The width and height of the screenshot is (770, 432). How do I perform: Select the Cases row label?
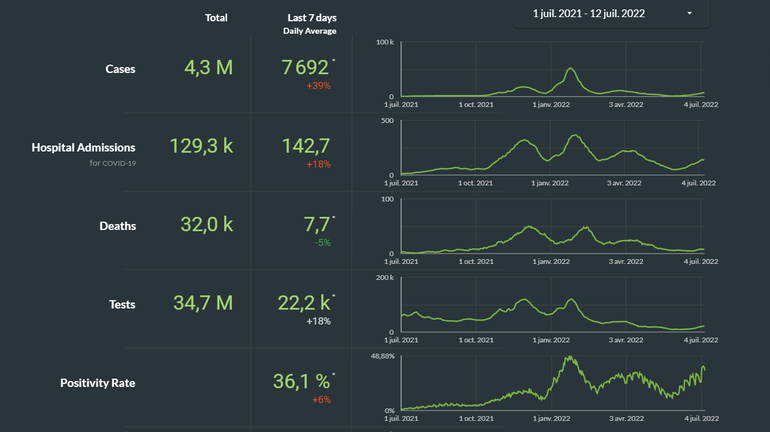point(120,69)
